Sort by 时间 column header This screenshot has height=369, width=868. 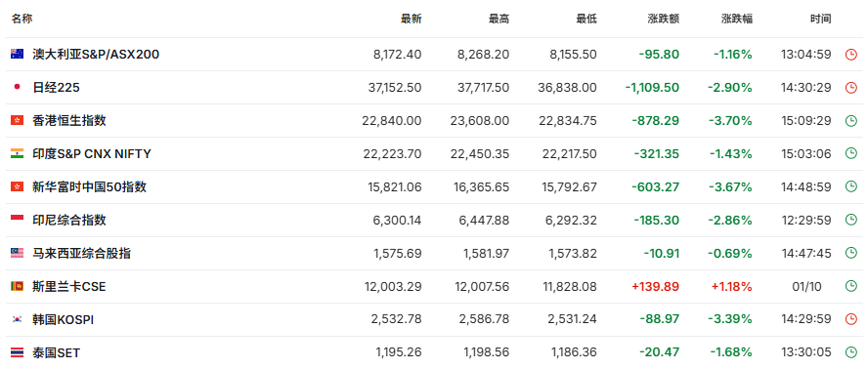tap(821, 19)
